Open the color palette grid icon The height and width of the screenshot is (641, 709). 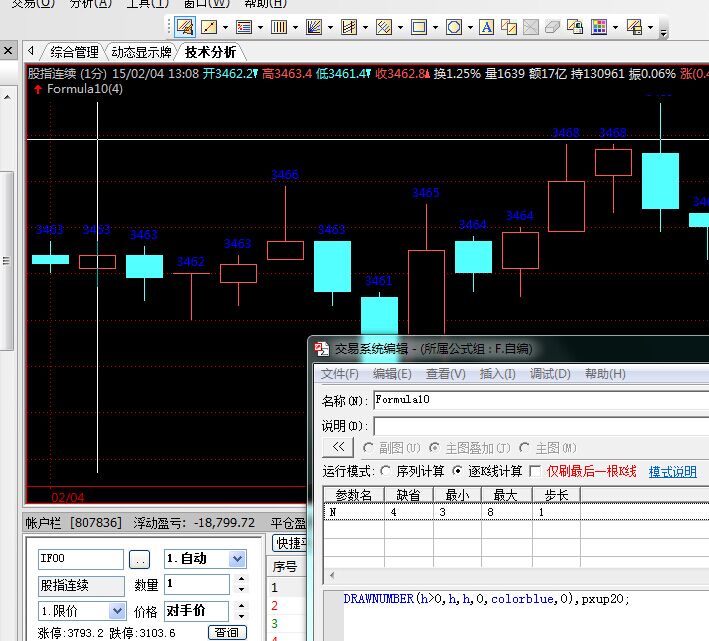pos(600,27)
